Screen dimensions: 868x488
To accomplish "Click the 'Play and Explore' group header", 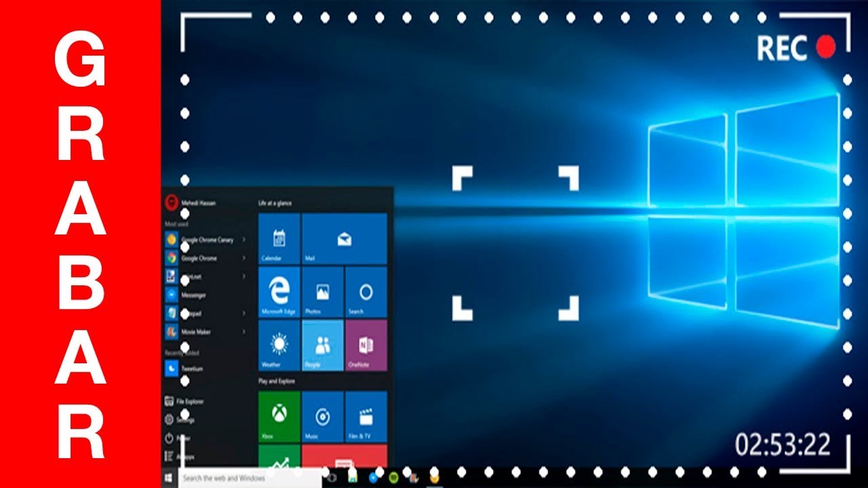I will (277, 381).
